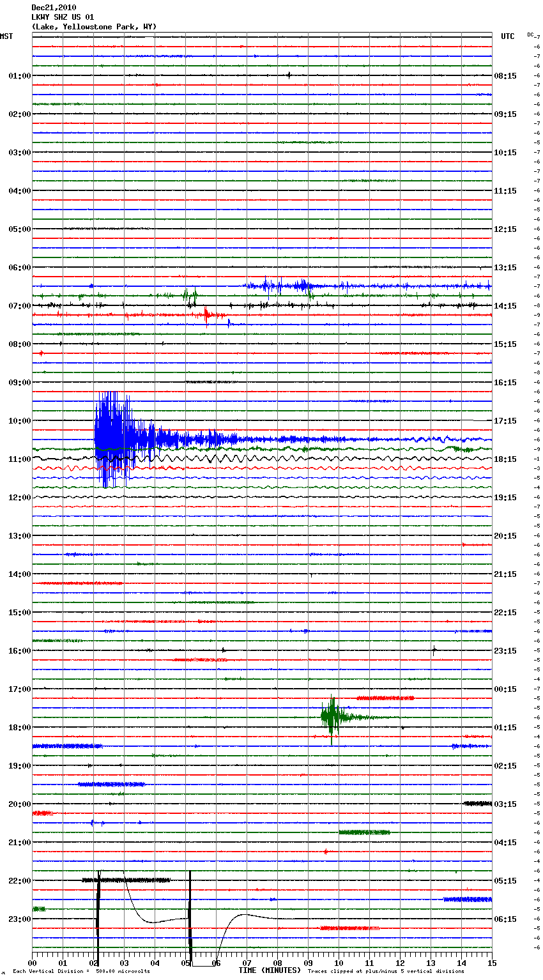Click the DC column header at top right
The width and height of the screenshot is (543, 980).
click(530, 34)
